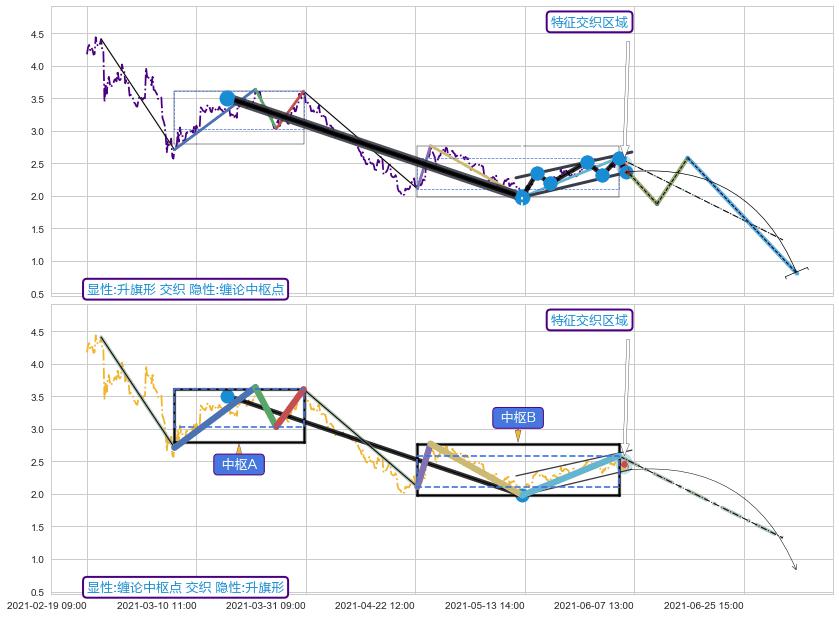Image resolution: width=839 pixels, height=617 pixels.
Task: Click curved arrow tip at lower chart's bottom right
Action: pyautogui.click(x=796, y=568)
